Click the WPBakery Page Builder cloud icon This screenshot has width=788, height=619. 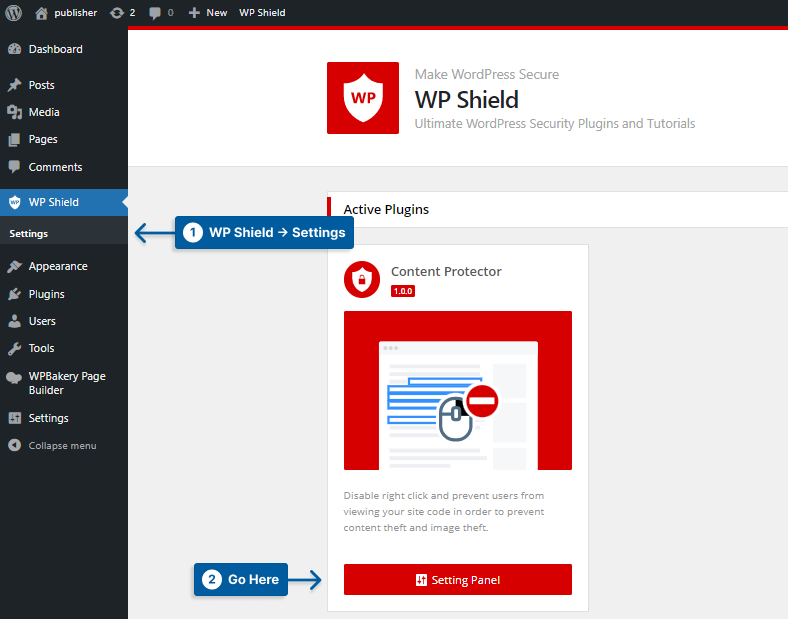pyautogui.click(x=15, y=377)
